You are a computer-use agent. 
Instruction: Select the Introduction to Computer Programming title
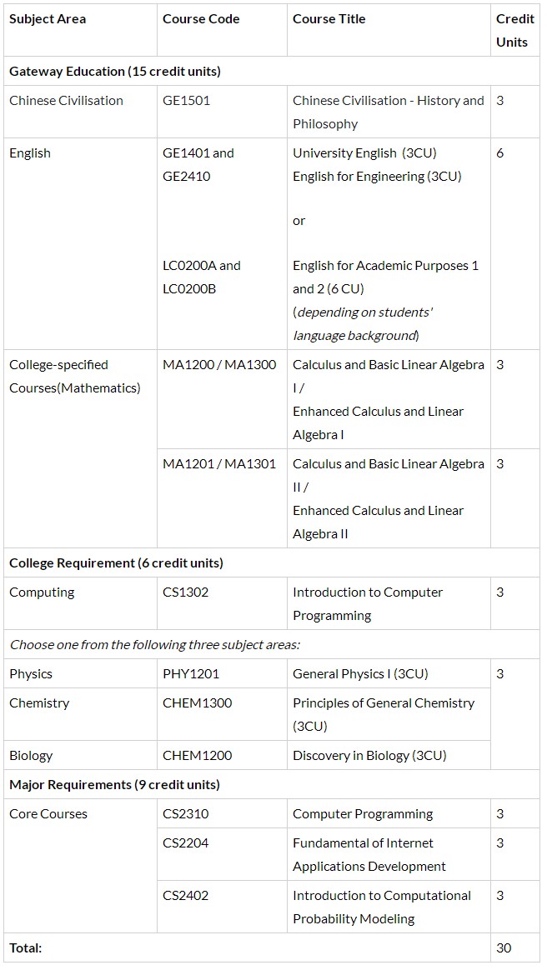click(368, 603)
